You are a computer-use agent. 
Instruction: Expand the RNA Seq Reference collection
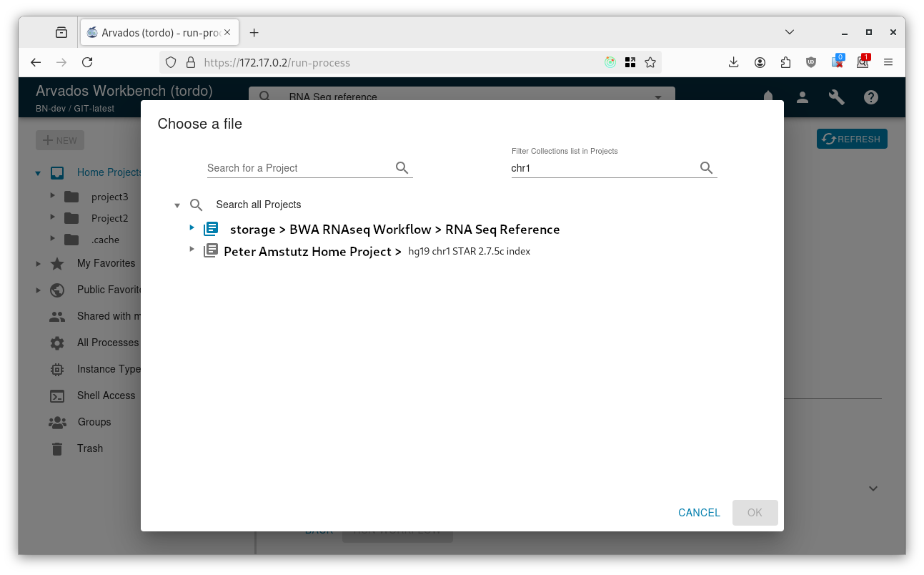(x=192, y=227)
